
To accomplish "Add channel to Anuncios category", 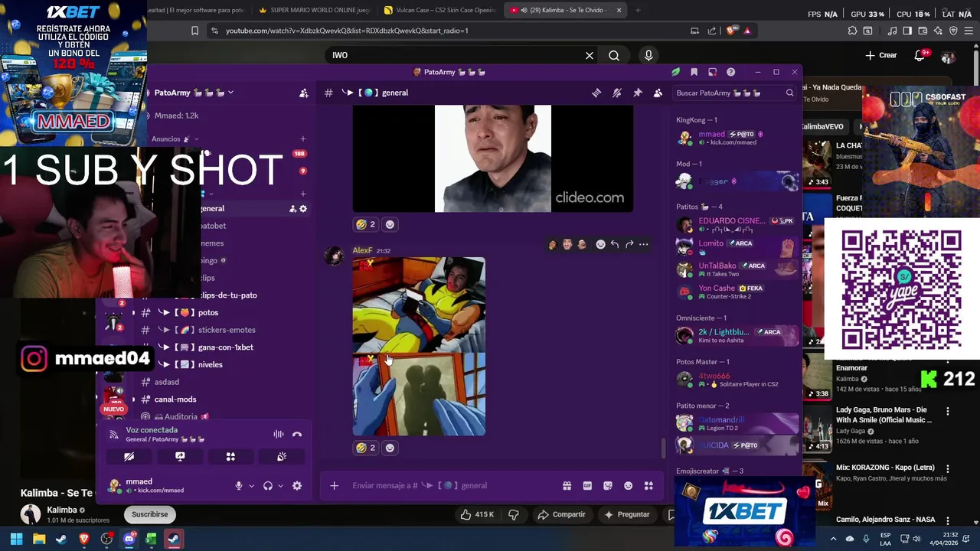I will pyautogui.click(x=303, y=139).
